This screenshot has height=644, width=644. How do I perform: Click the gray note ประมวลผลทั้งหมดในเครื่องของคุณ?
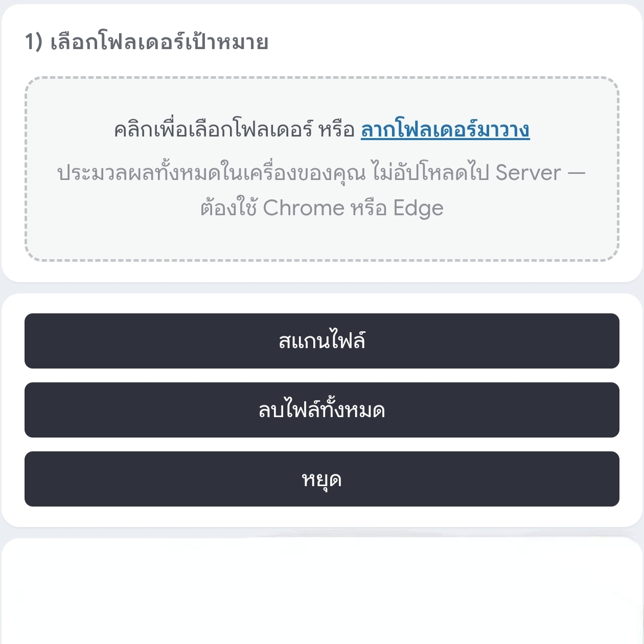coord(212,173)
